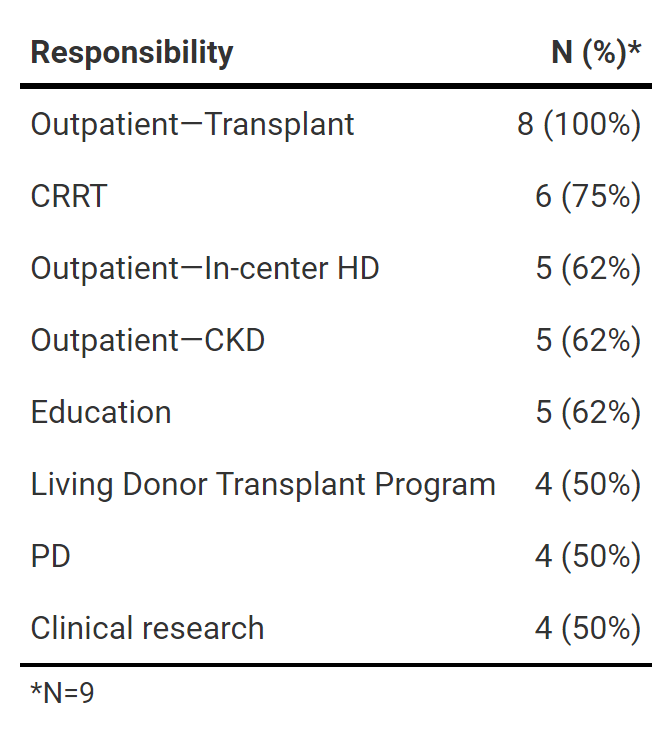Click the 6 (75%) value cell
Image resolution: width=670 pixels, height=742 pixels.
pyautogui.click(x=587, y=196)
